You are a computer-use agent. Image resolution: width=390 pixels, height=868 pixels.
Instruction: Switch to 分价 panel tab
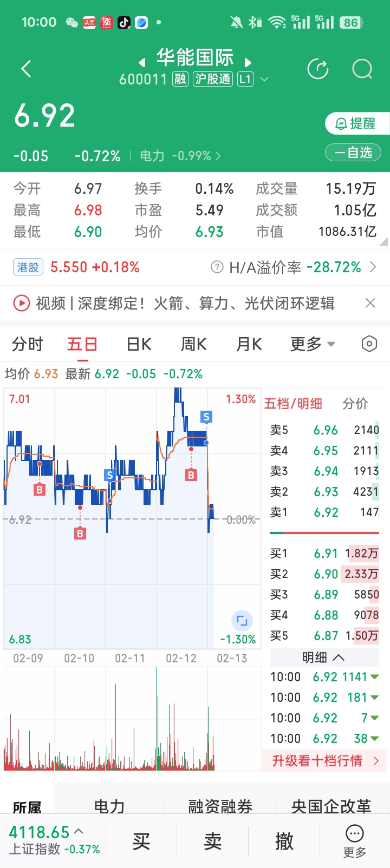pos(355,404)
